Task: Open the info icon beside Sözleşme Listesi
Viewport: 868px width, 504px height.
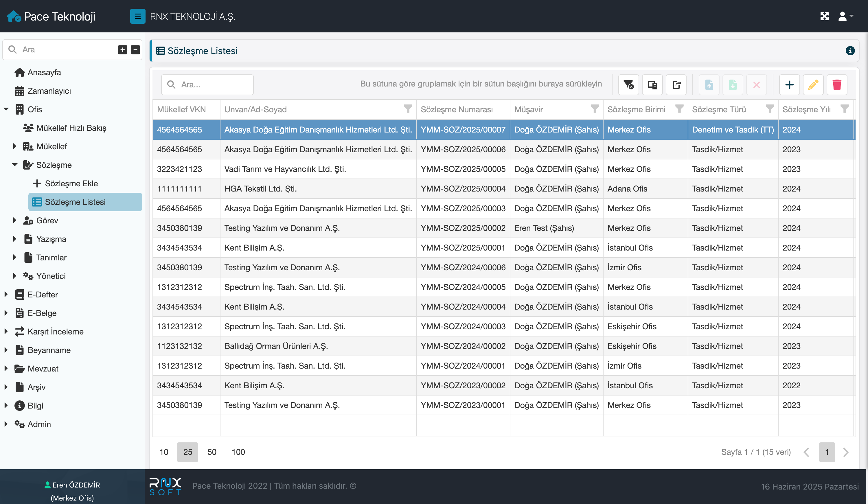Action: (x=850, y=51)
